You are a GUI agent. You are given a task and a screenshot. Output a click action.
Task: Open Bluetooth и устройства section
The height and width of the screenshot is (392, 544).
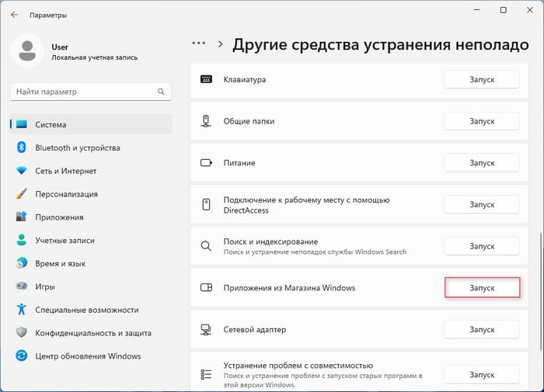(x=91, y=147)
